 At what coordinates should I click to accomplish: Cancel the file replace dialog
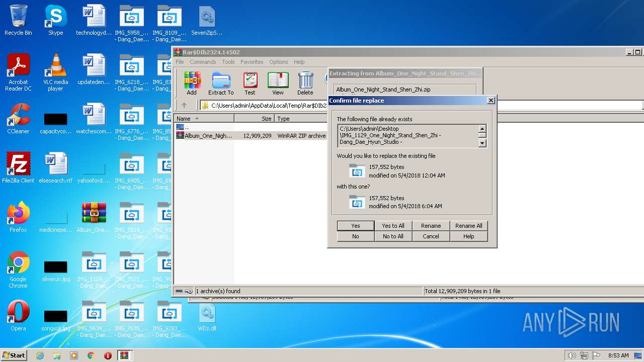pos(431,236)
